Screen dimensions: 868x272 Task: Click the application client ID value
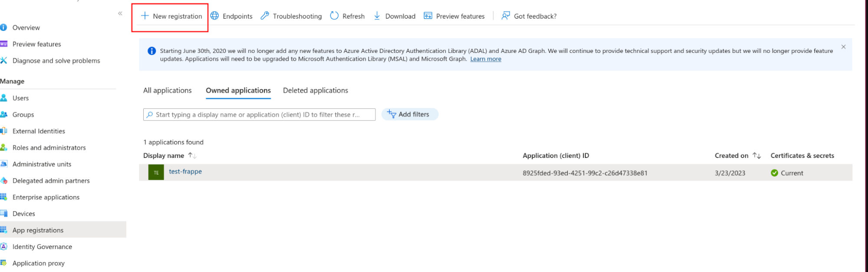tap(585, 173)
